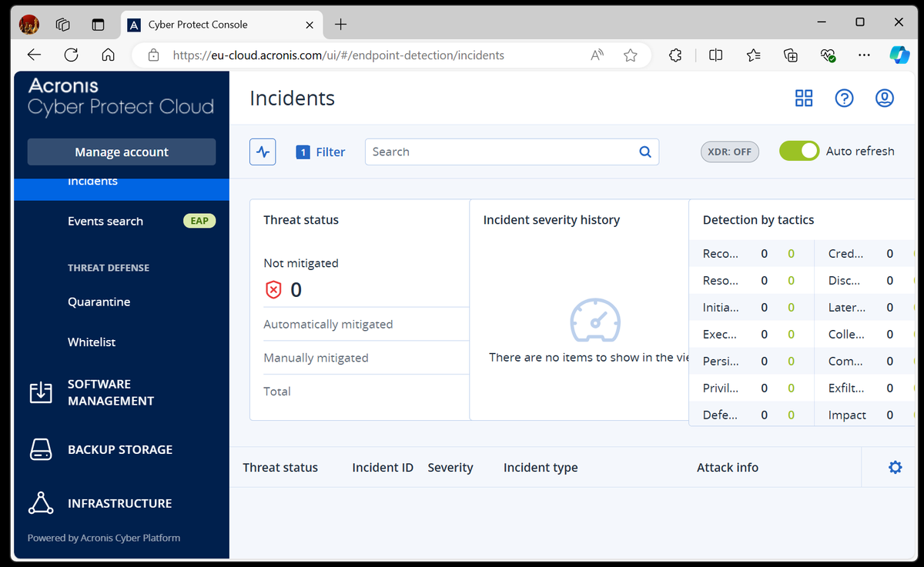The width and height of the screenshot is (924, 567).
Task: Open the apps grid icon near Incidents title
Action: pyautogui.click(x=804, y=98)
